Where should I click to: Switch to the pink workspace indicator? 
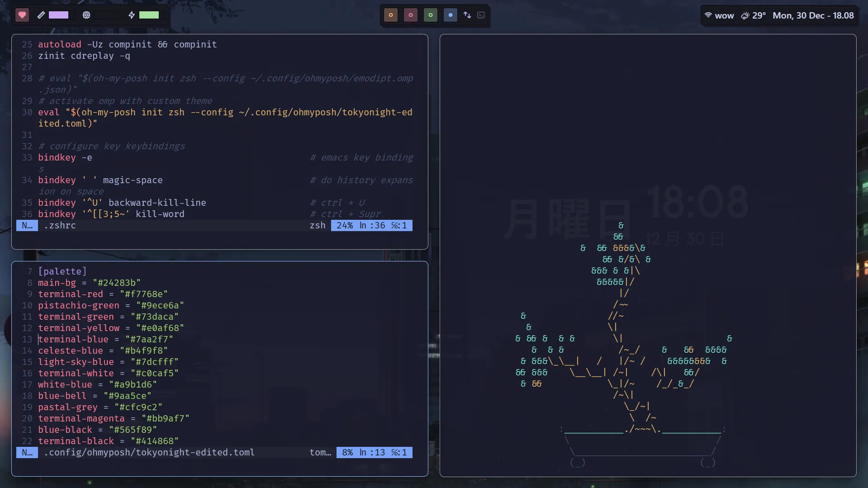(x=410, y=15)
